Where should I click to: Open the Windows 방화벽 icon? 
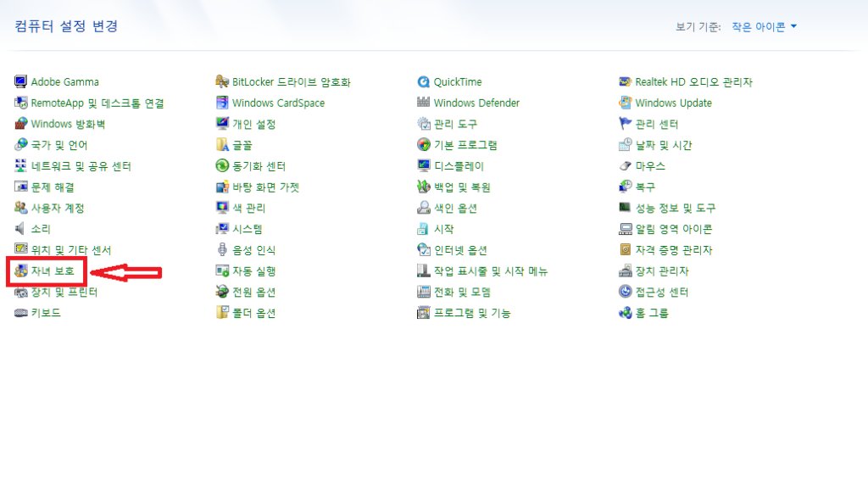20,124
